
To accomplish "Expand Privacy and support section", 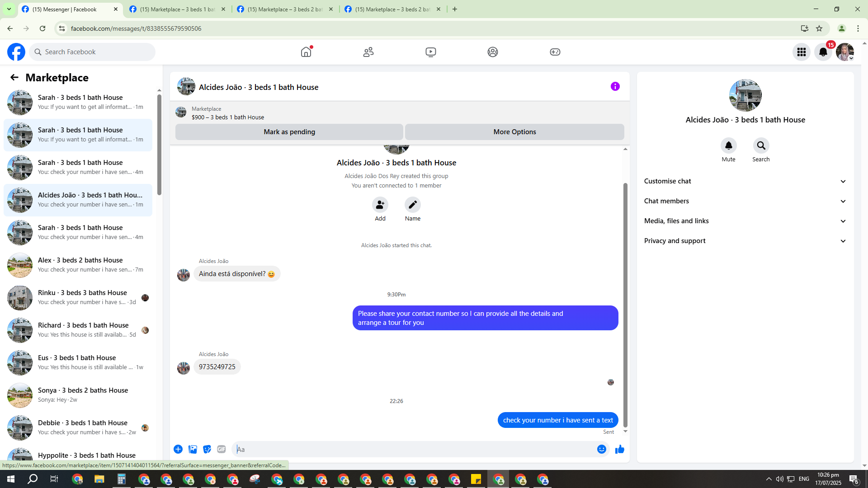I will point(745,241).
